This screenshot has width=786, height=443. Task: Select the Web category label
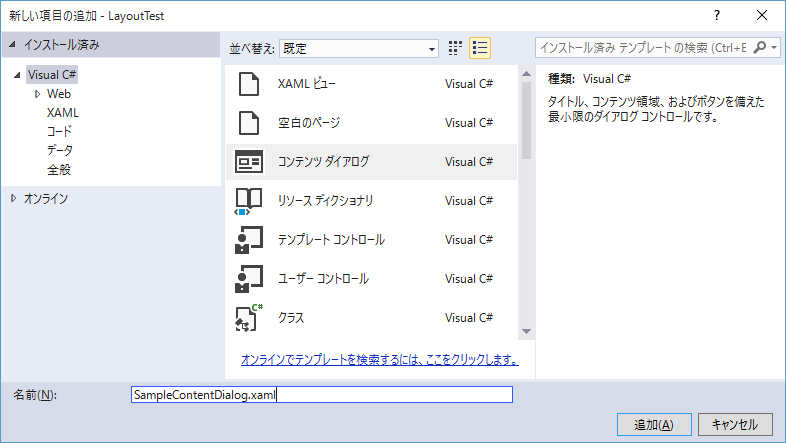click(x=59, y=94)
